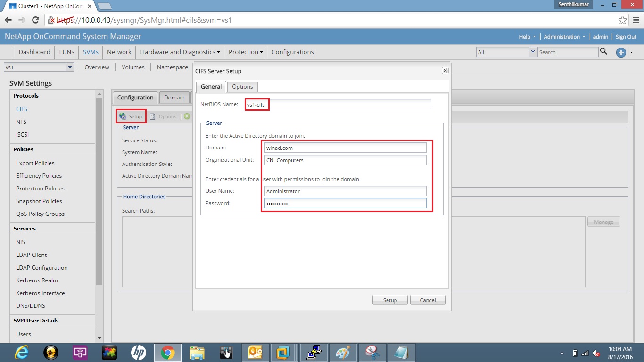This screenshot has height=362, width=644.
Task: Switch to the General tab in CIFS Server Setup
Action: pyautogui.click(x=211, y=86)
